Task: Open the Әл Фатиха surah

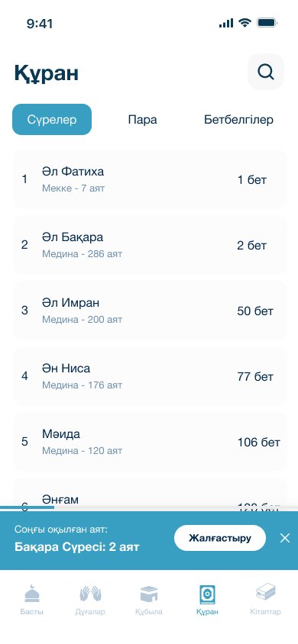Action: click(150, 179)
